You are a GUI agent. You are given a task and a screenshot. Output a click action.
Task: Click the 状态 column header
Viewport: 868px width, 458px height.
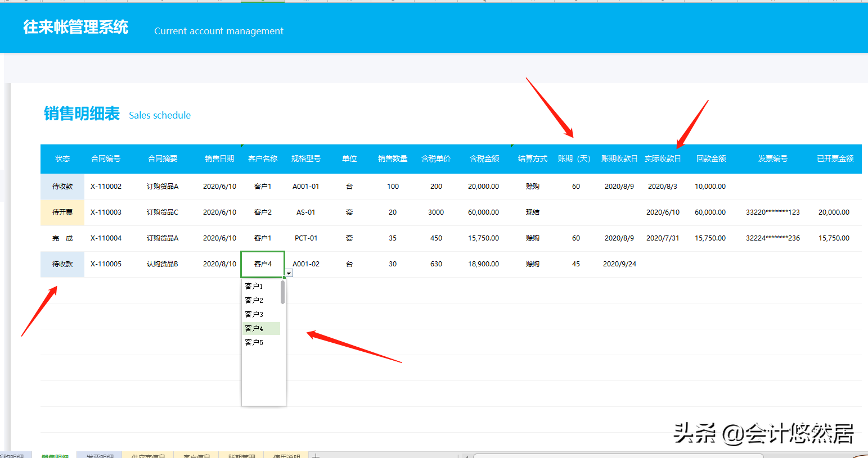click(x=62, y=159)
